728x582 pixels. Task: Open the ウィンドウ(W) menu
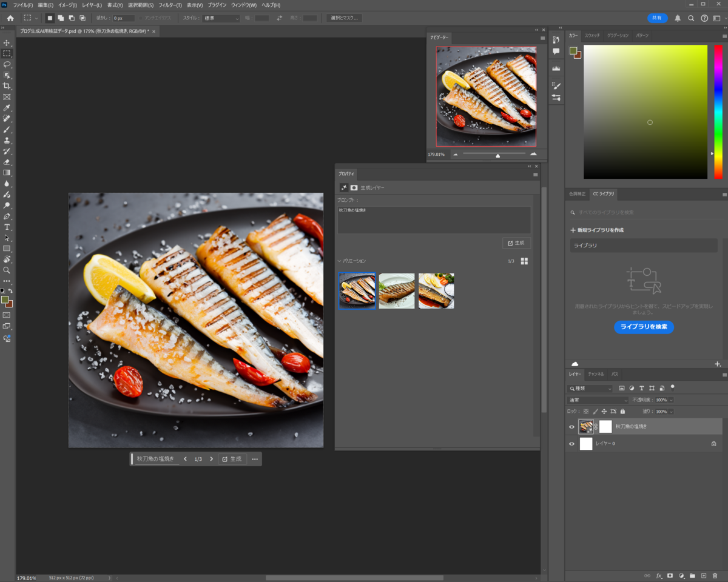(244, 5)
